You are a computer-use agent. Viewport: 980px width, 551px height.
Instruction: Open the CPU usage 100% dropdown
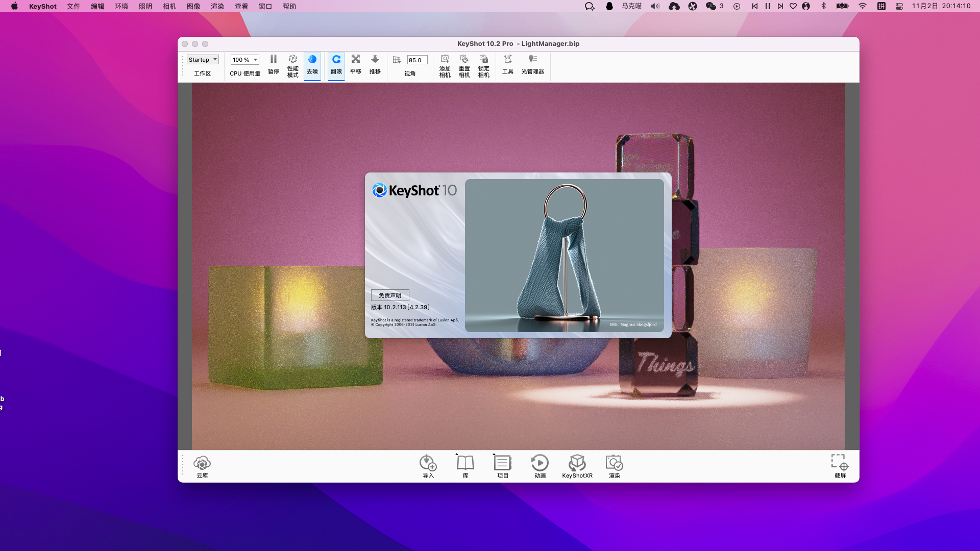(x=244, y=60)
